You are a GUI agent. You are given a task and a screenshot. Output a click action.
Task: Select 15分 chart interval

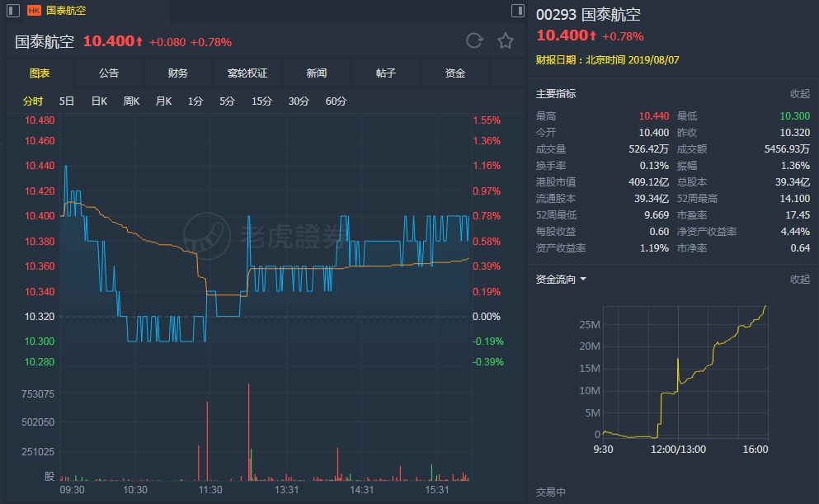(261, 101)
